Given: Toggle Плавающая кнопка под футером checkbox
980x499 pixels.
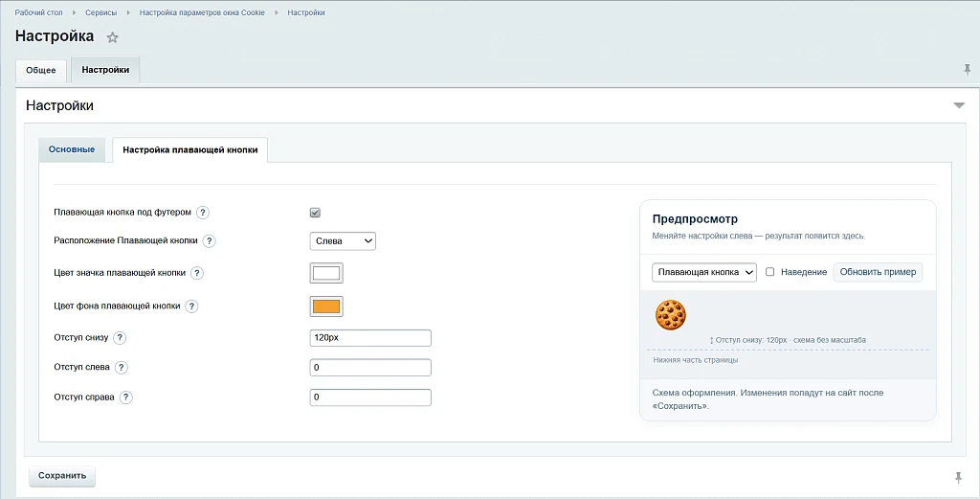Looking at the screenshot, I should 315,213.
